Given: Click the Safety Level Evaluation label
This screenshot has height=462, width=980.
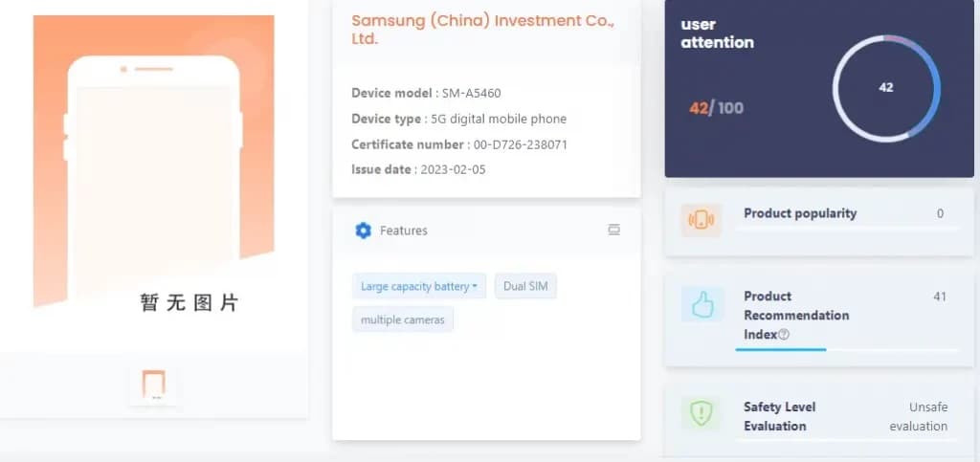Looking at the screenshot, I should click(779, 416).
